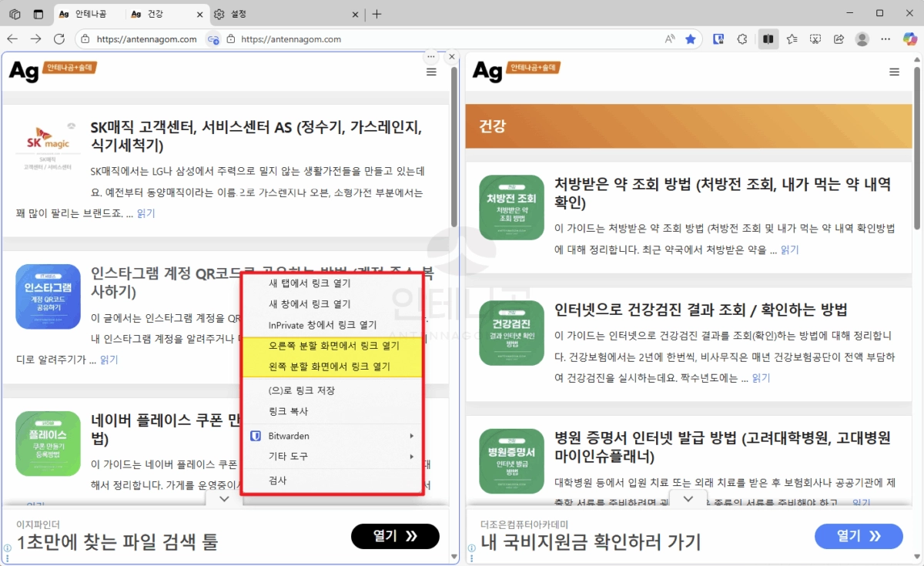Screen dimensions: 924x566
Task: Click the down chevron above right ad
Action: click(688, 499)
